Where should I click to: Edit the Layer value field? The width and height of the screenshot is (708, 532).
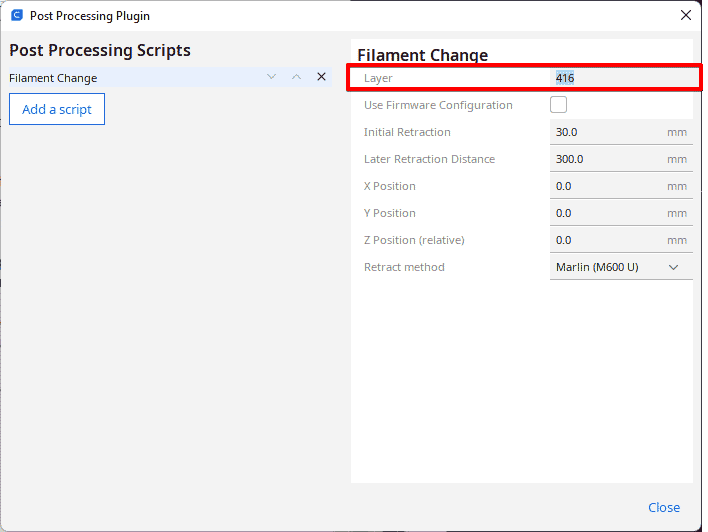coord(621,78)
